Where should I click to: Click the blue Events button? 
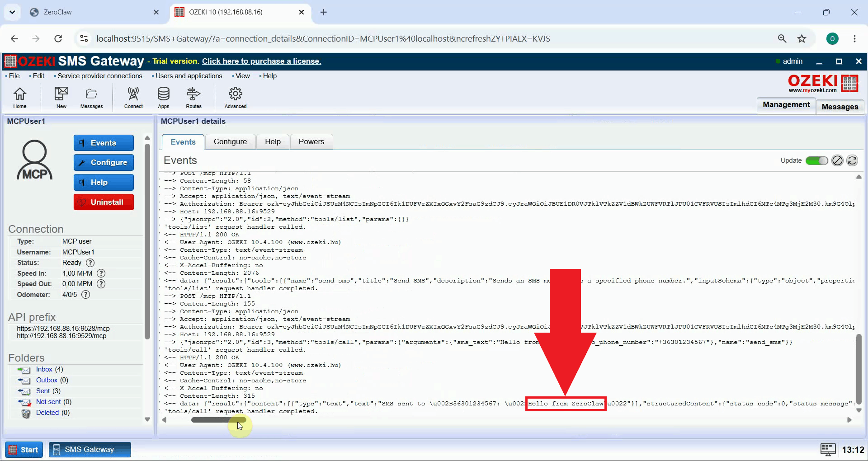[x=104, y=143]
